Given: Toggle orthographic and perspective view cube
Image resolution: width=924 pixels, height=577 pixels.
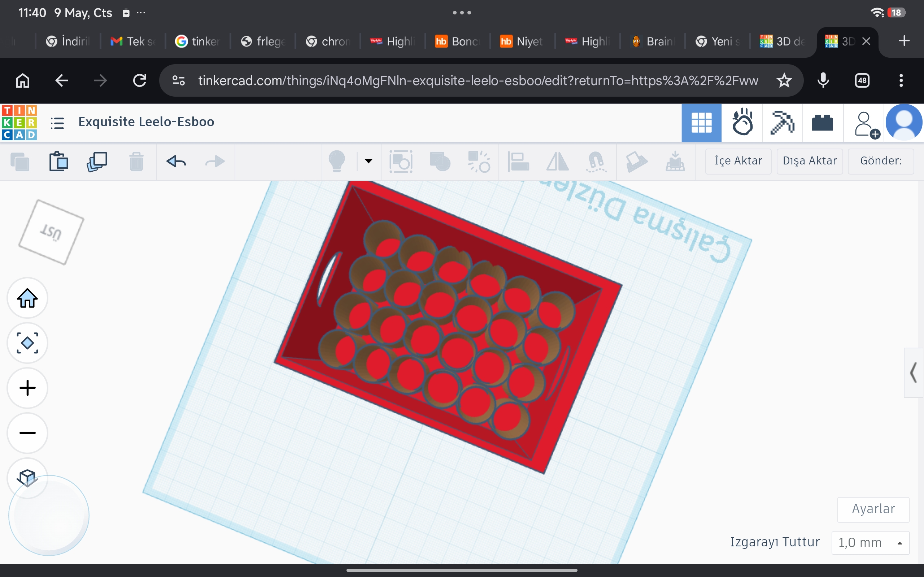Looking at the screenshot, I should coord(27,477).
